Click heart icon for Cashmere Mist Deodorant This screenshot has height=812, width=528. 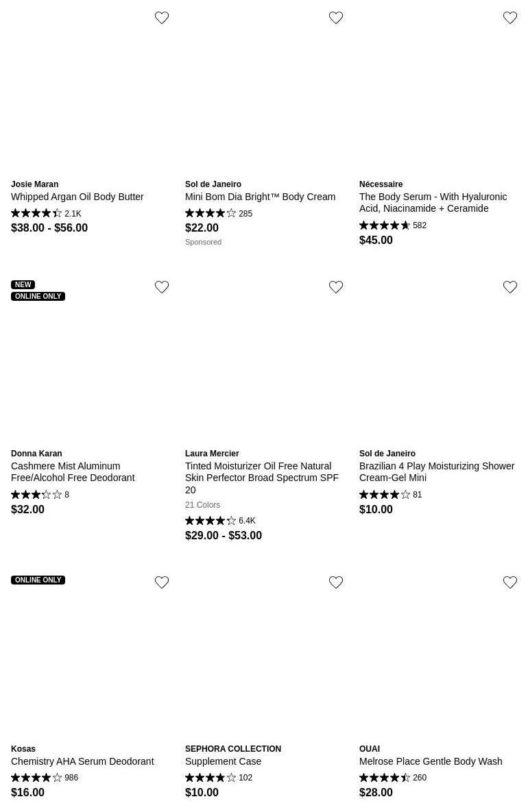point(162,287)
